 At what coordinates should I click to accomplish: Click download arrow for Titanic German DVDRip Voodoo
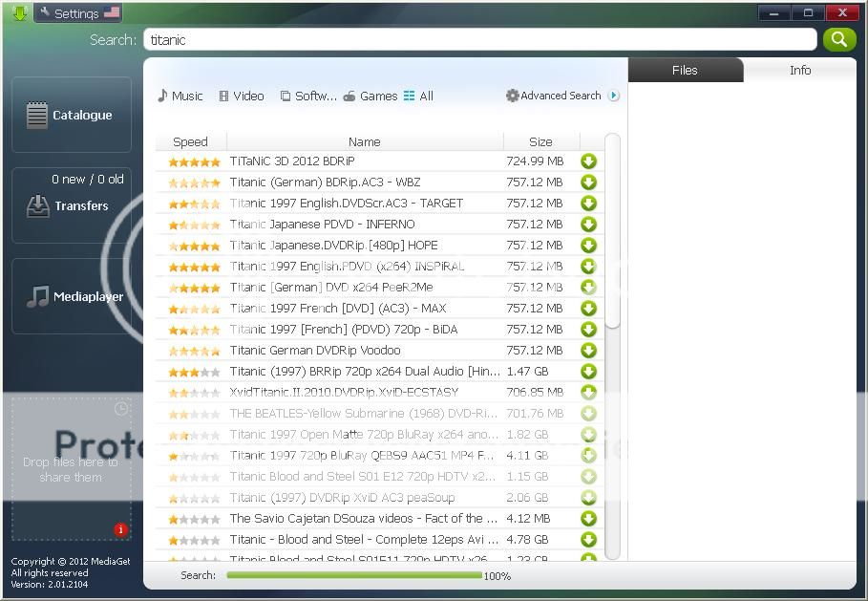tap(588, 351)
